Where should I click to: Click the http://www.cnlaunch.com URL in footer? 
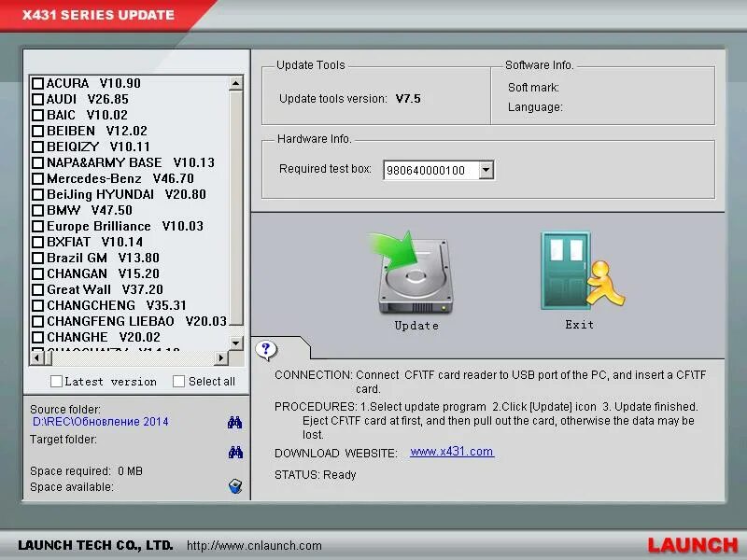coord(254,546)
